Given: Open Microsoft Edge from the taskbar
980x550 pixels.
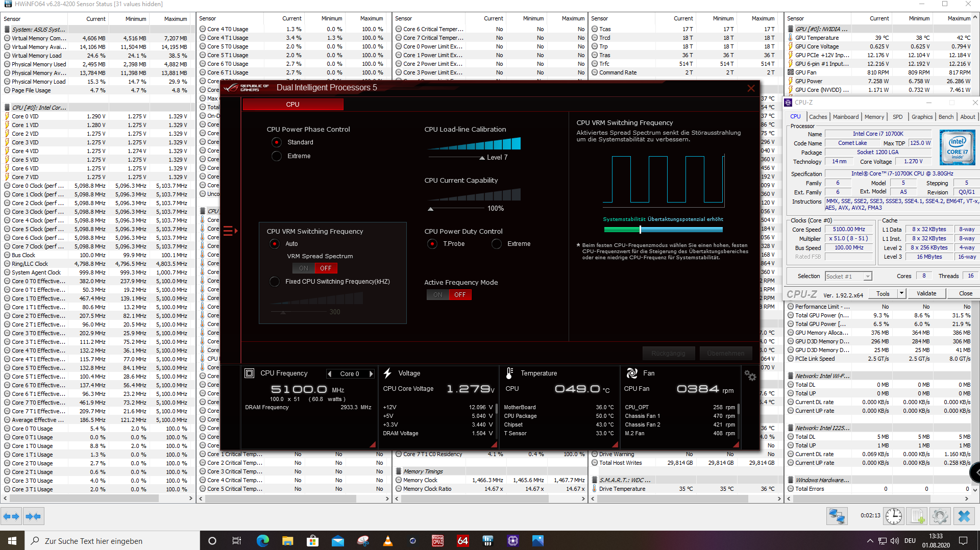Looking at the screenshot, I should pos(262,541).
